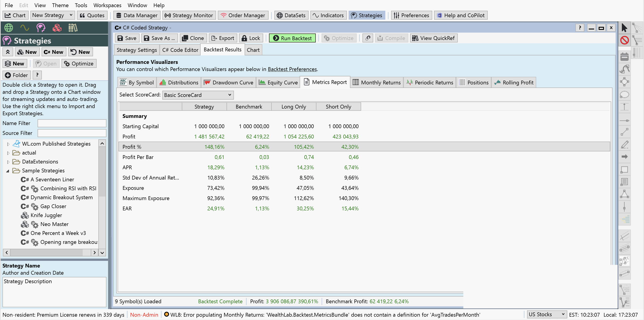This screenshot has width=644, height=320.
Task: Click in the Name Filter field
Action: coord(72,123)
